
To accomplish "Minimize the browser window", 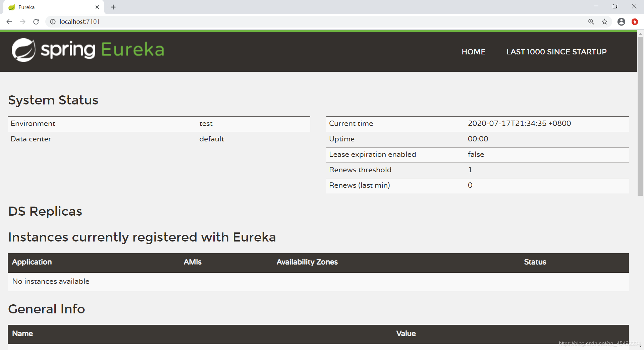I will [596, 6].
